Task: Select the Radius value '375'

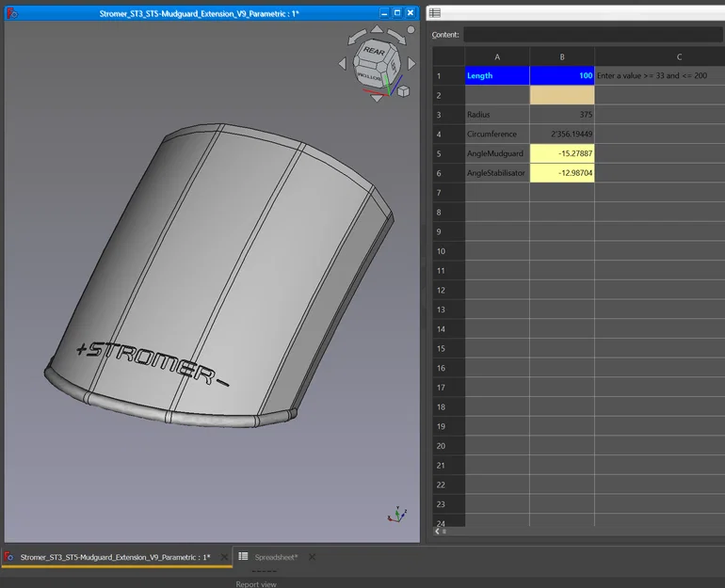Action: 562,115
